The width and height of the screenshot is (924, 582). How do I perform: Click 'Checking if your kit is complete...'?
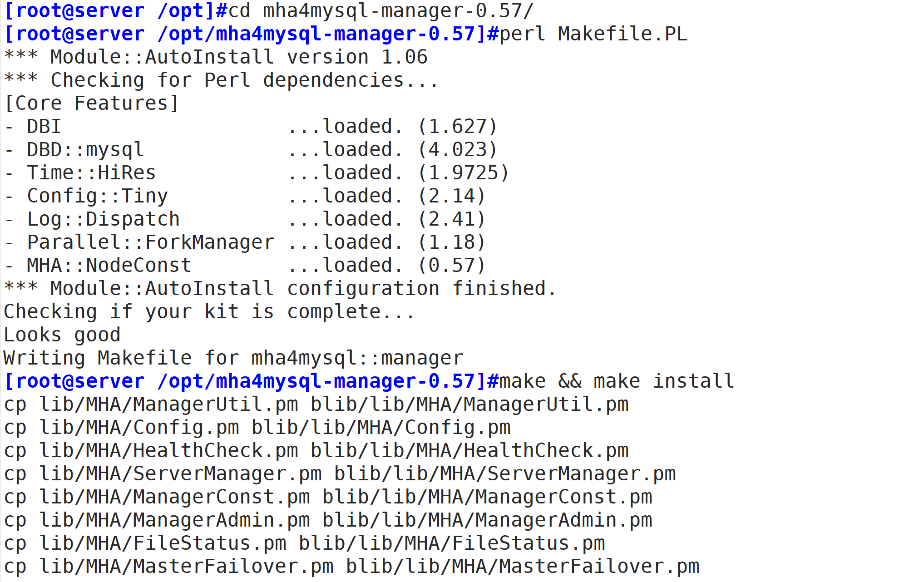pos(210,312)
